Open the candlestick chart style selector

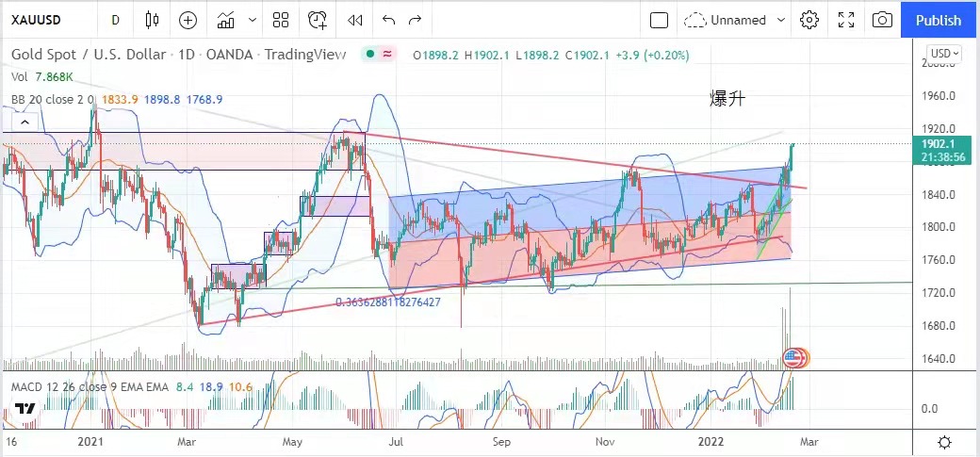[x=153, y=20]
